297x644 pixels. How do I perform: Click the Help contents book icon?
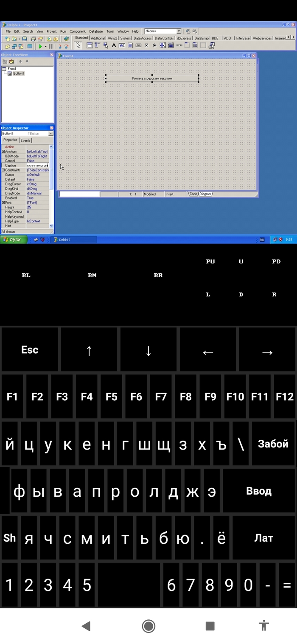pyautogui.click(x=67, y=39)
